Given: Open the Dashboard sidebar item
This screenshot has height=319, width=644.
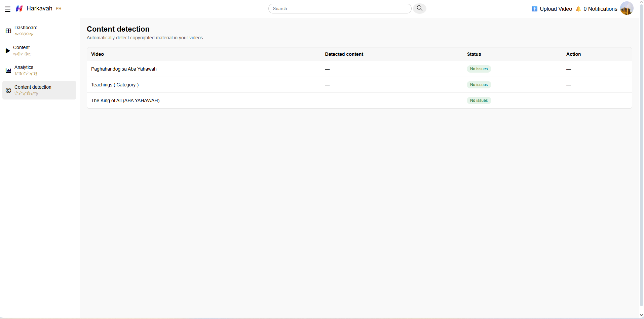Looking at the screenshot, I should tap(26, 28).
